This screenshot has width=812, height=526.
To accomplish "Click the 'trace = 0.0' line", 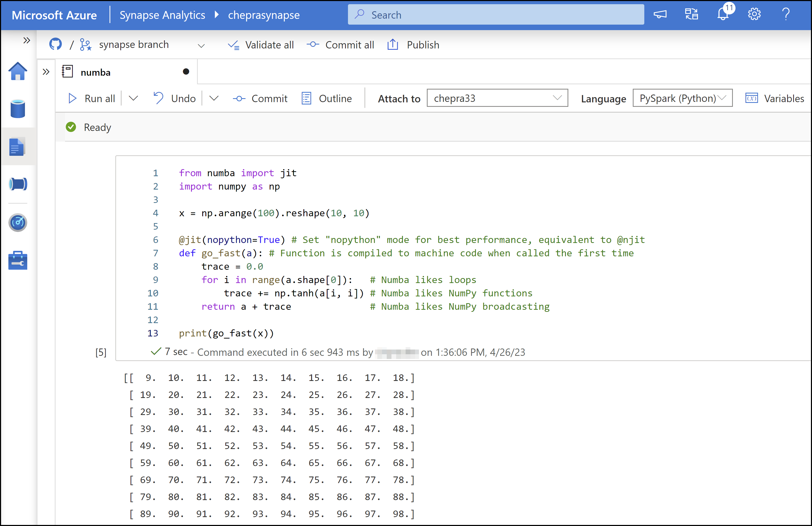I will [232, 267].
